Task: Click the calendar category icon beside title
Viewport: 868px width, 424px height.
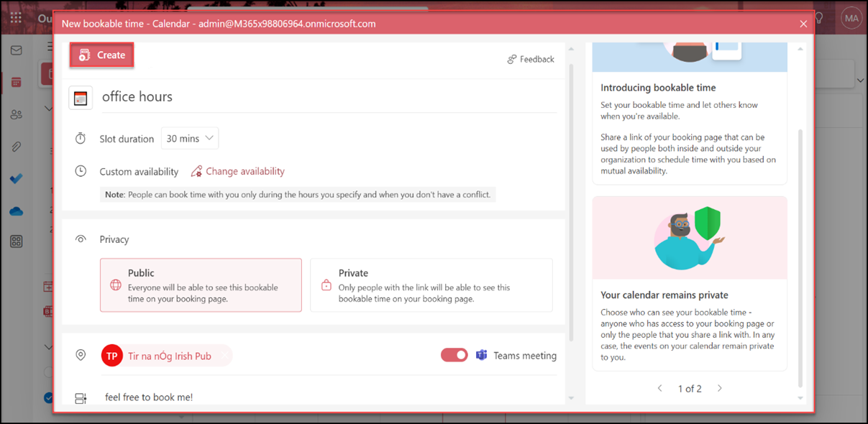Action: coord(81,98)
